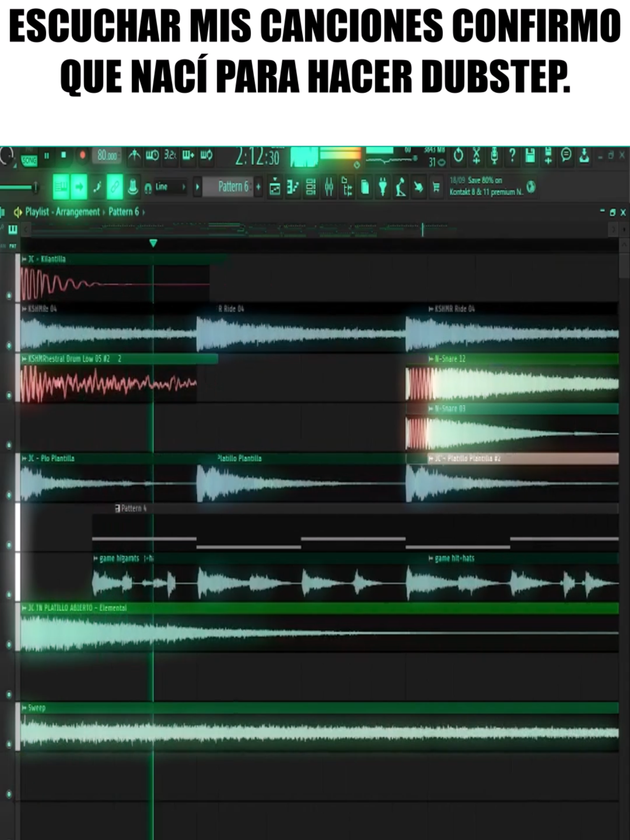The height and width of the screenshot is (840, 630).
Task: Open the Line snap dropdown
Action: [170, 186]
